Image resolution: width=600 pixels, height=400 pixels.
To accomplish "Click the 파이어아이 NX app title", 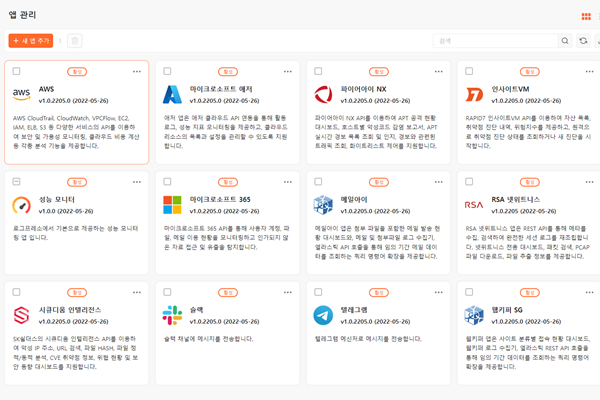I will [363, 89].
